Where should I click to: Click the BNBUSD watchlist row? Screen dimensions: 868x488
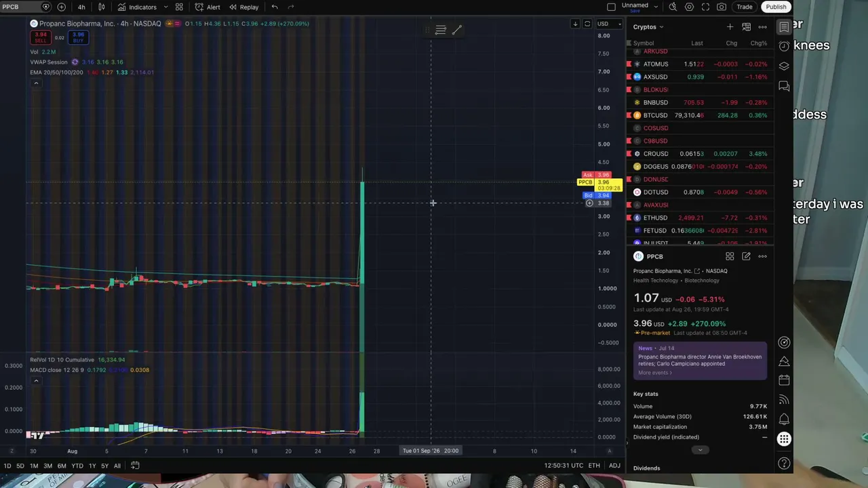700,102
